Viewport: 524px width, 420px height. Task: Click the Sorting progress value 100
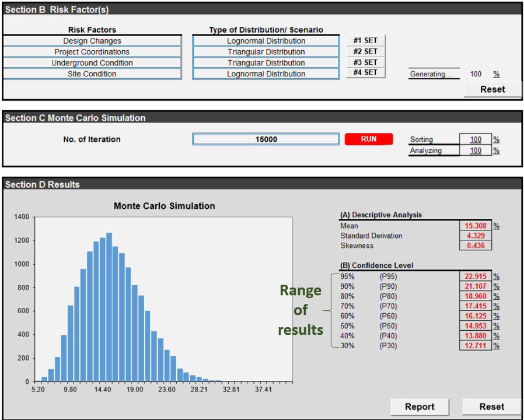[476, 140]
